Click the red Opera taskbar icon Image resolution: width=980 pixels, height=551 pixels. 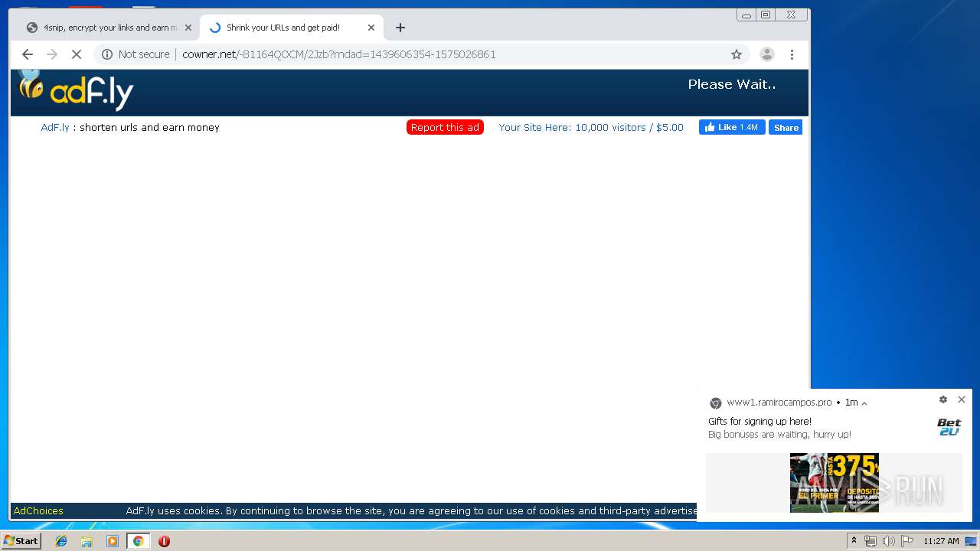coord(164,541)
